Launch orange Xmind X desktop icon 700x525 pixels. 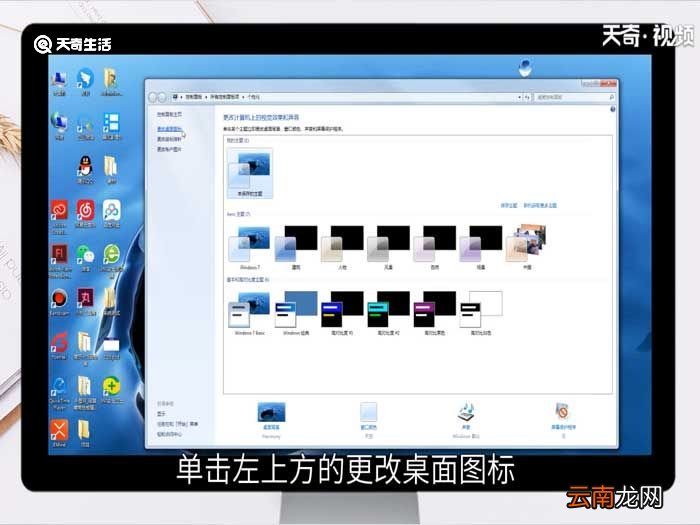[x=59, y=430]
